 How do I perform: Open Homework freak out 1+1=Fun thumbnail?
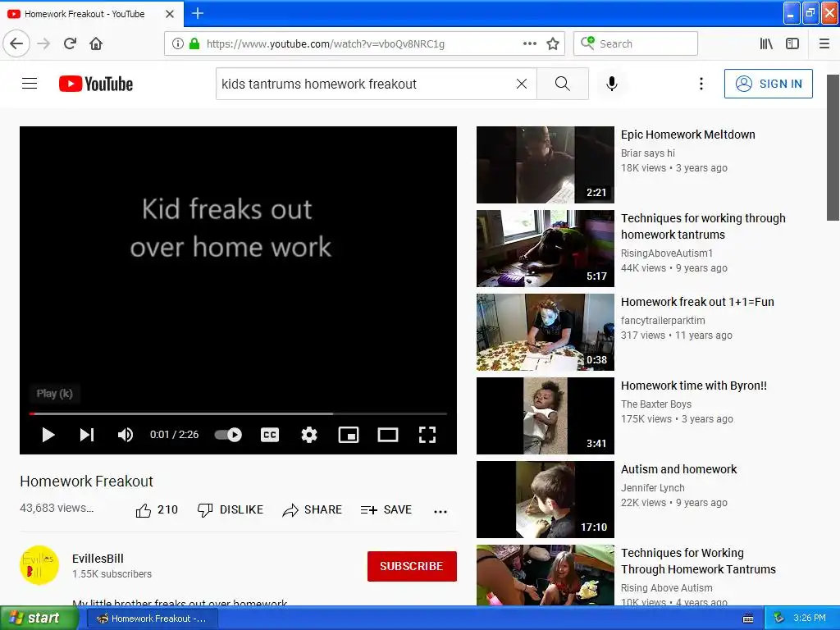pos(546,332)
